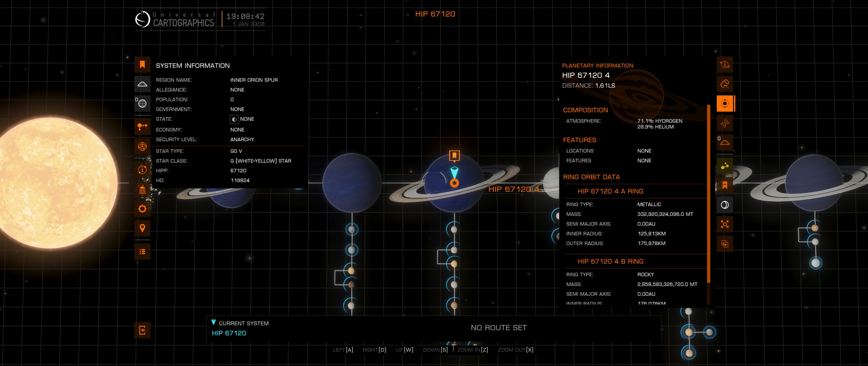Open the route plotting icon in left sidebar

pyautogui.click(x=142, y=127)
